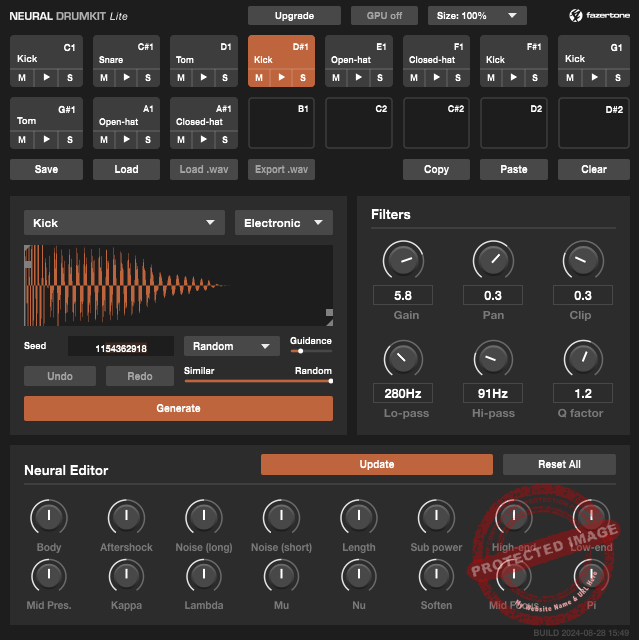Image resolution: width=639 pixels, height=640 pixels.
Task: Play the F1 Closed-hat pad
Action: (437, 77)
